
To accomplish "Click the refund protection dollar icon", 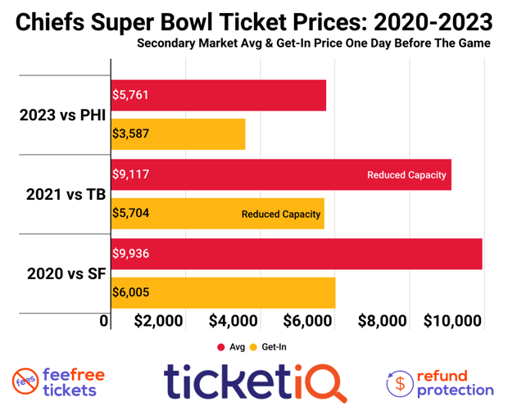I will pos(400,384).
